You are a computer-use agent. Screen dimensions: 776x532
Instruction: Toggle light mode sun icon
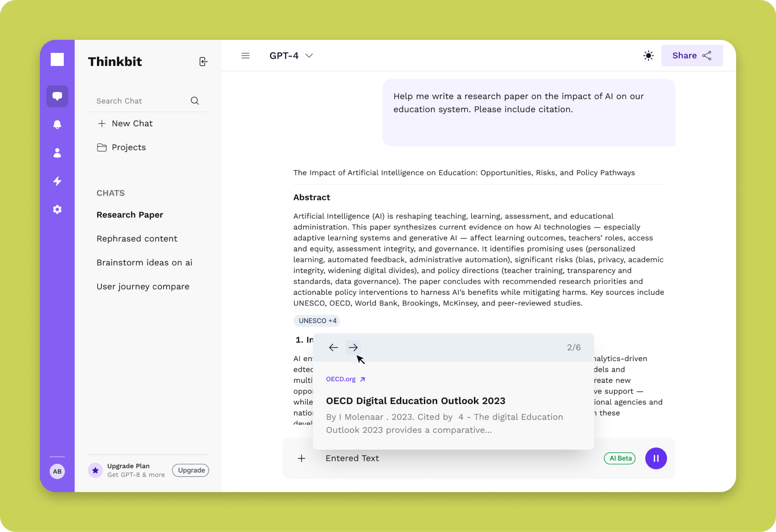[x=648, y=56]
